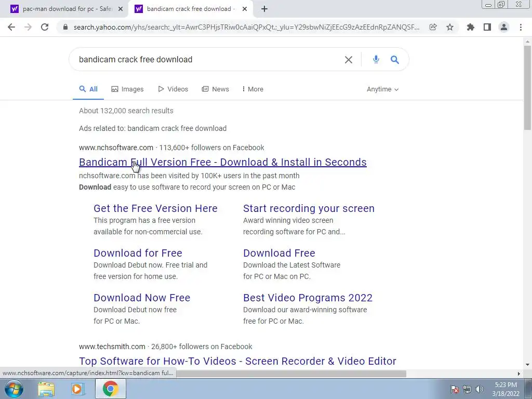Switch to News results
The height and width of the screenshot is (399, 532).
click(216, 89)
